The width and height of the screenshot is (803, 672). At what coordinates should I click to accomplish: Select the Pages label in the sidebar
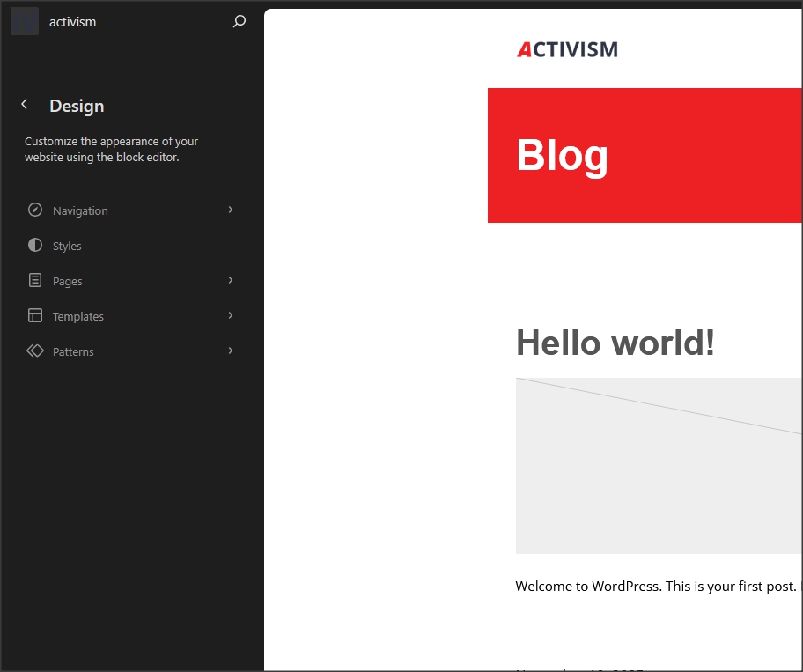point(68,282)
